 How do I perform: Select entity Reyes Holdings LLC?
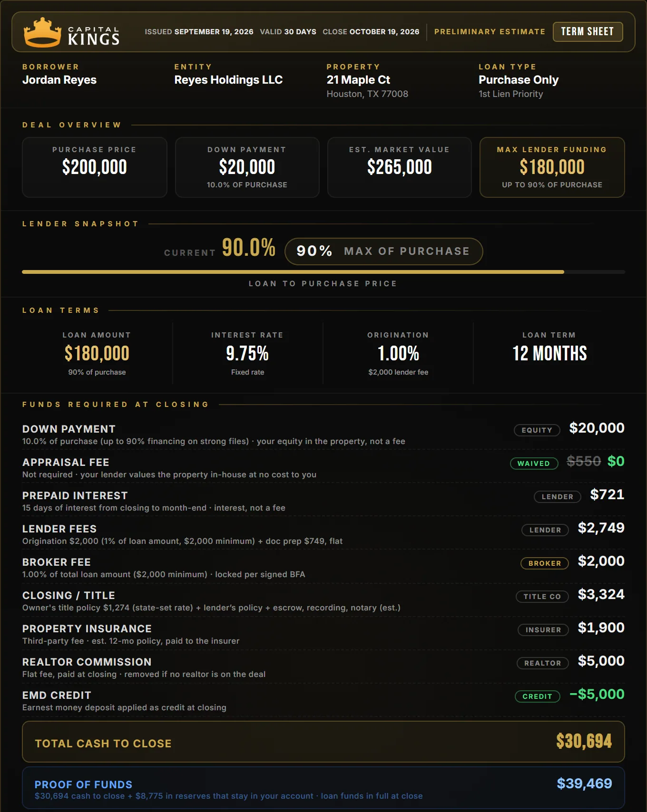tap(228, 80)
